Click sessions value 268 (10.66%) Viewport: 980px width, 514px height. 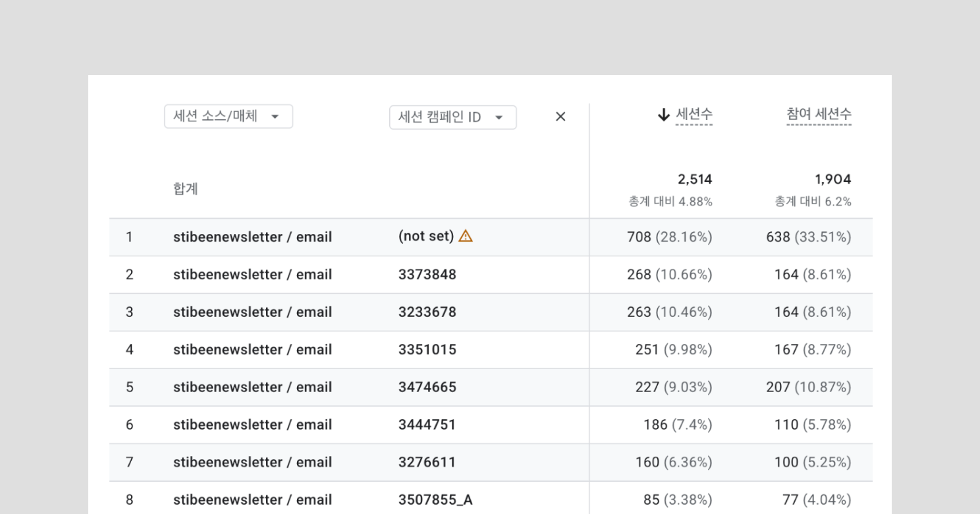[x=670, y=274]
